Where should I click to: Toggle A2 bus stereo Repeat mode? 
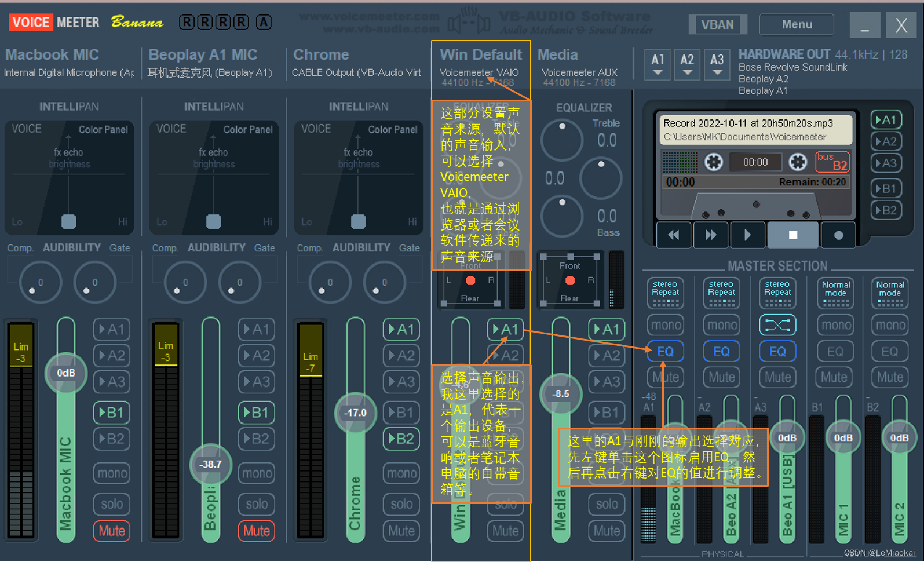coord(721,293)
